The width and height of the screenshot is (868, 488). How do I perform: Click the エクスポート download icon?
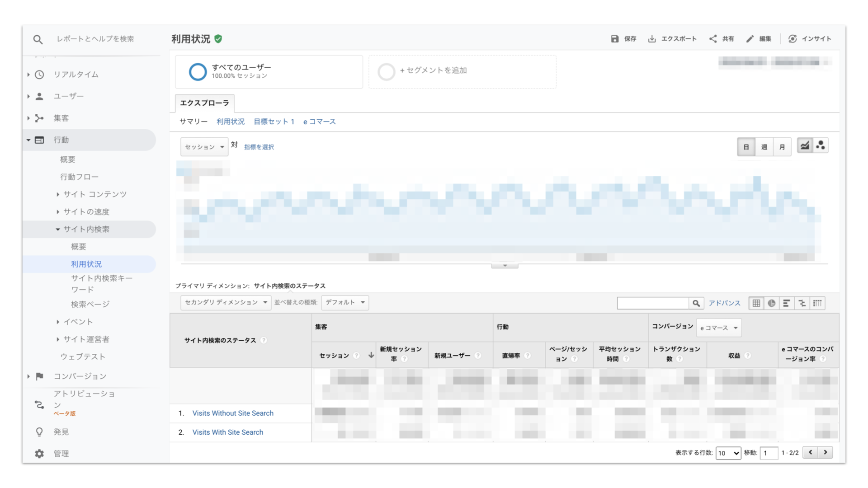click(x=652, y=39)
